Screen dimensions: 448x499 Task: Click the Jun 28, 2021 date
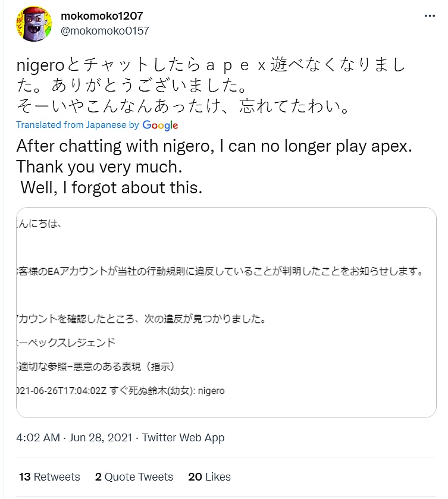(x=104, y=438)
